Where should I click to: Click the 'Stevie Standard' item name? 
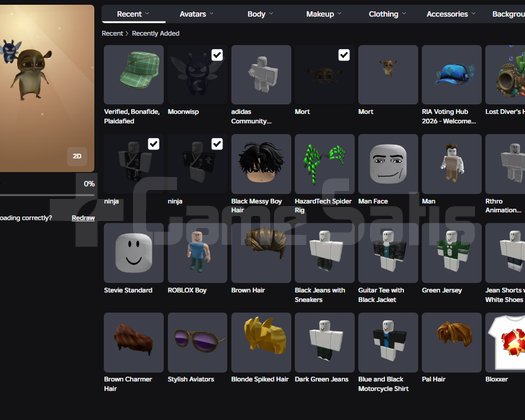[128, 290]
